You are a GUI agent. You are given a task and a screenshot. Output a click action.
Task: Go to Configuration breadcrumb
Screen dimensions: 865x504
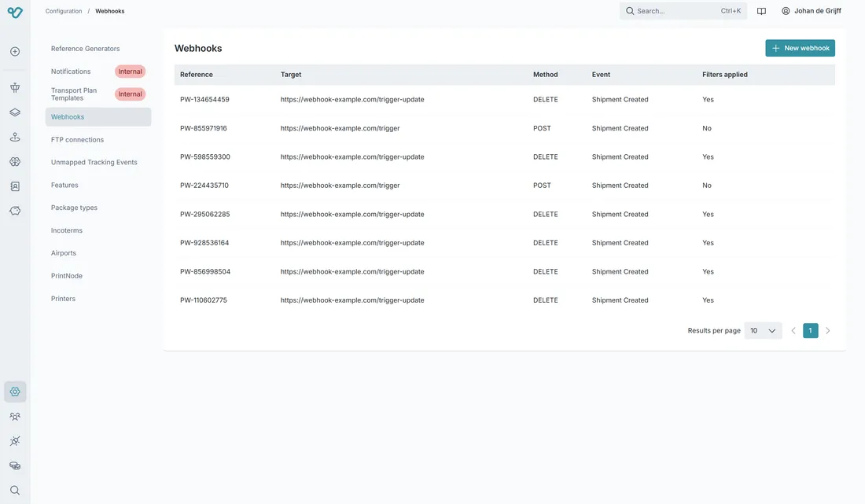64,11
